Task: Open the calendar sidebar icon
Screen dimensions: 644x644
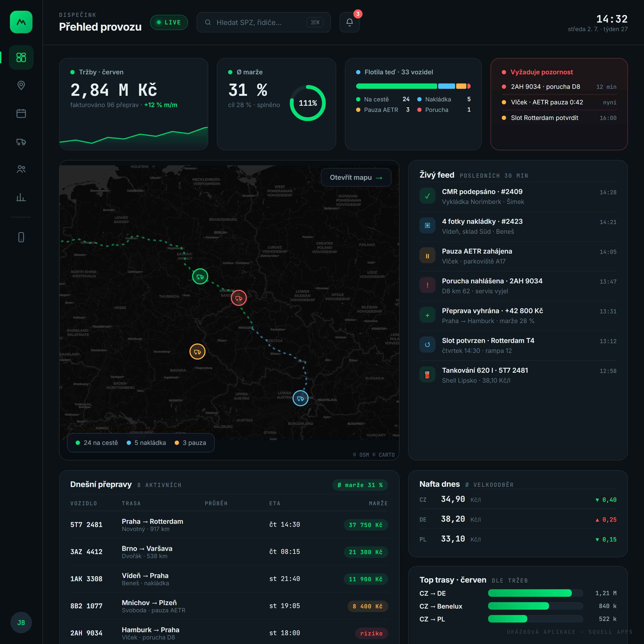Action: point(21,113)
